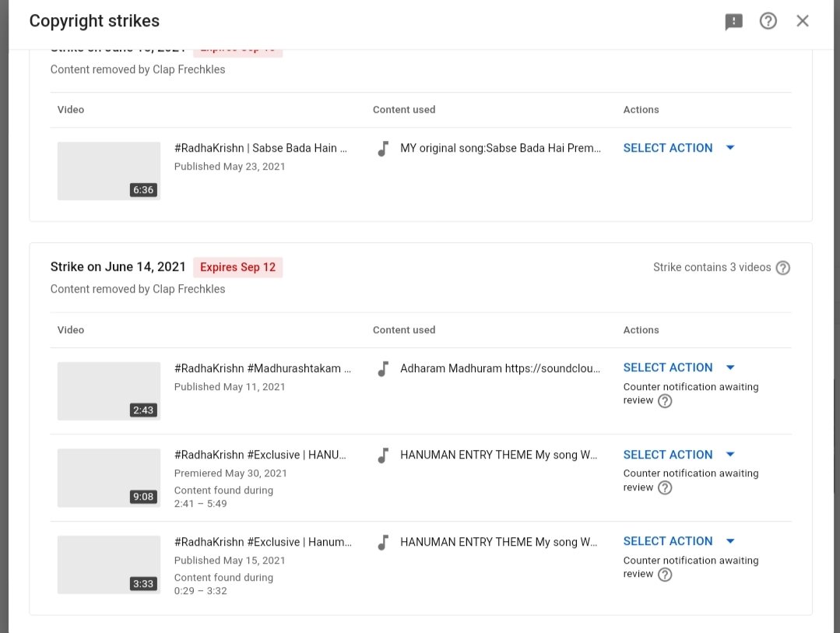Open the 3:33 video thumbnail
This screenshot has height=633, width=840.
click(x=109, y=565)
